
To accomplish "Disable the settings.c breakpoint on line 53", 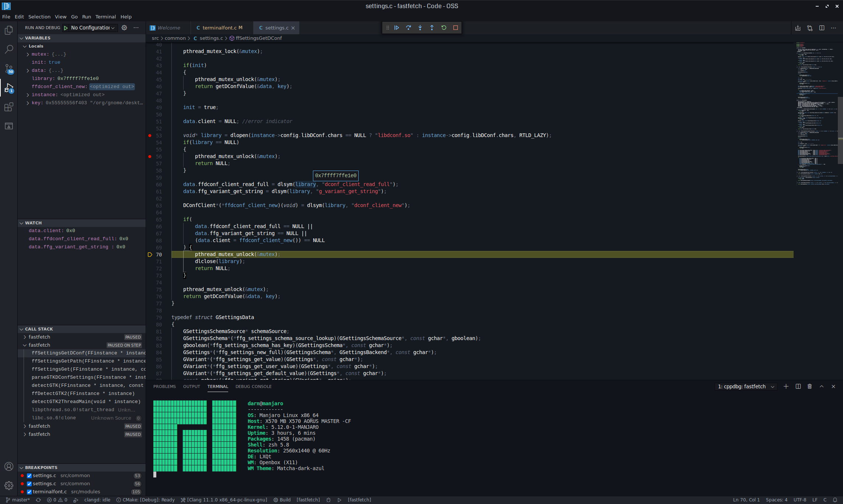I will [x=29, y=476].
